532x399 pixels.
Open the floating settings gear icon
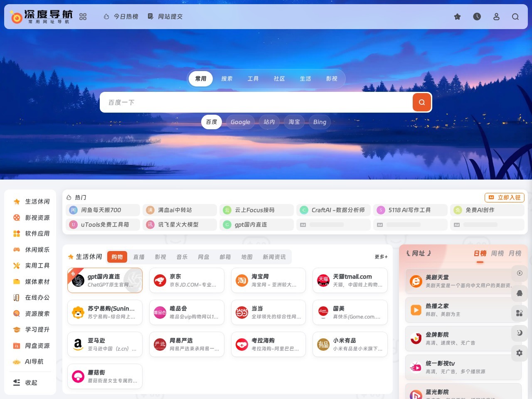(519, 353)
